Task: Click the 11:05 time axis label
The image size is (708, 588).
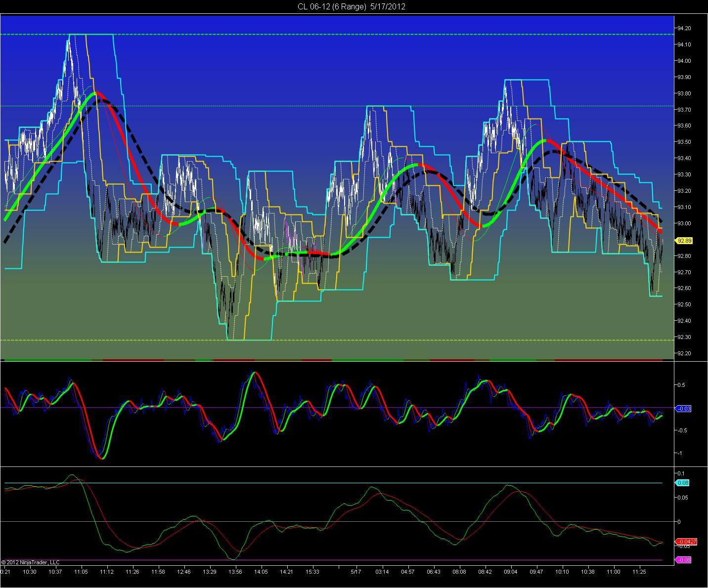Action: (81, 572)
